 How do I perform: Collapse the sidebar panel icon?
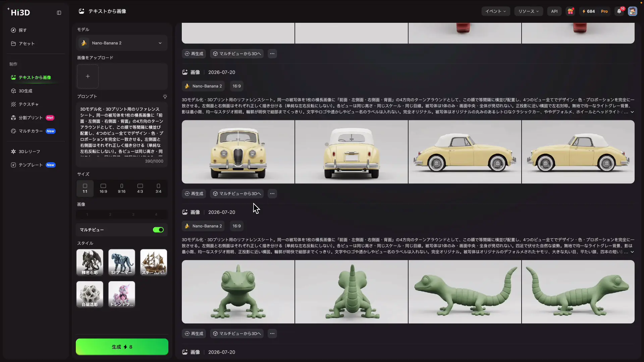pyautogui.click(x=59, y=13)
